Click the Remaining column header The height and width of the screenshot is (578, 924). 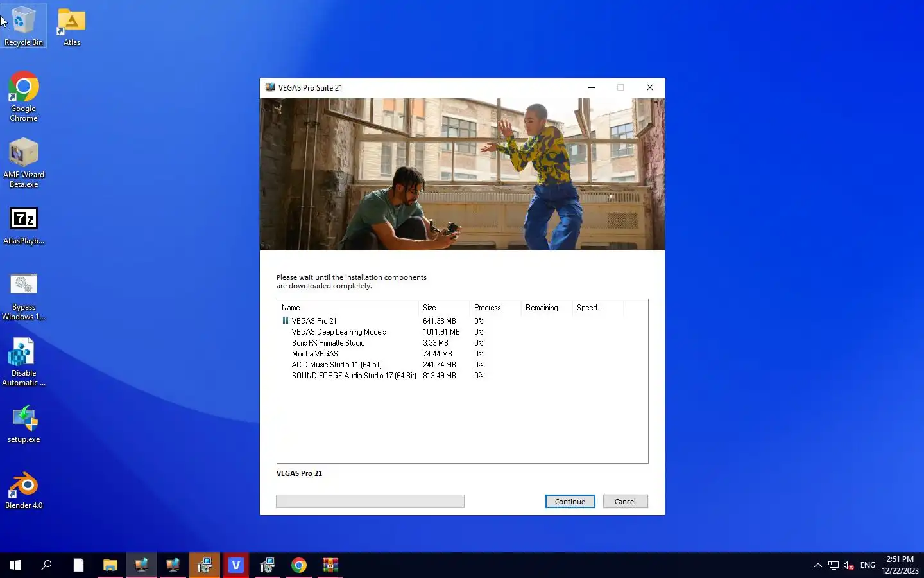pos(547,308)
